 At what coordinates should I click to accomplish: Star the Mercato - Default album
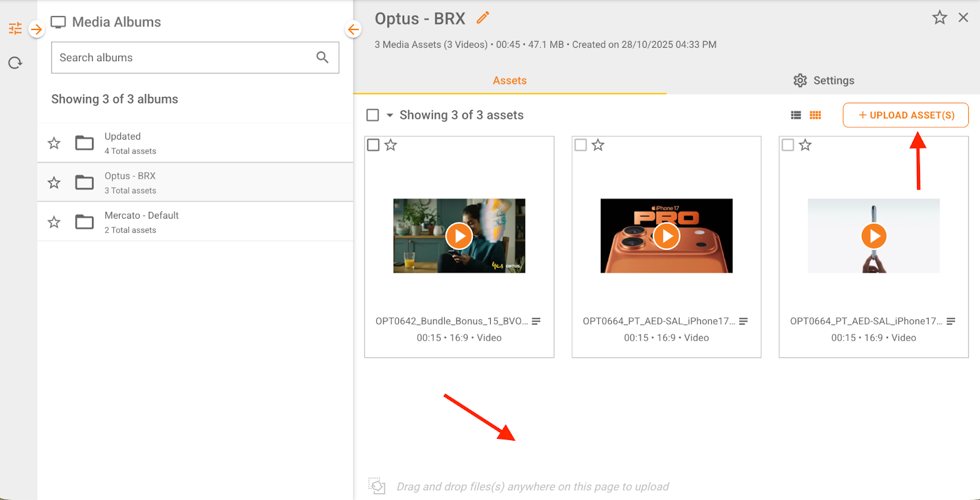(x=55, y=222)
